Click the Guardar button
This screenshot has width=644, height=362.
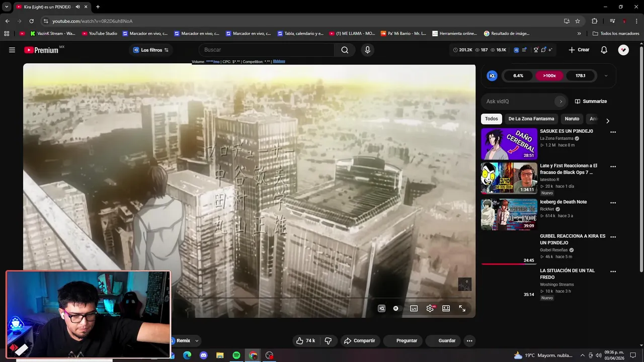[x=443, y=341]
